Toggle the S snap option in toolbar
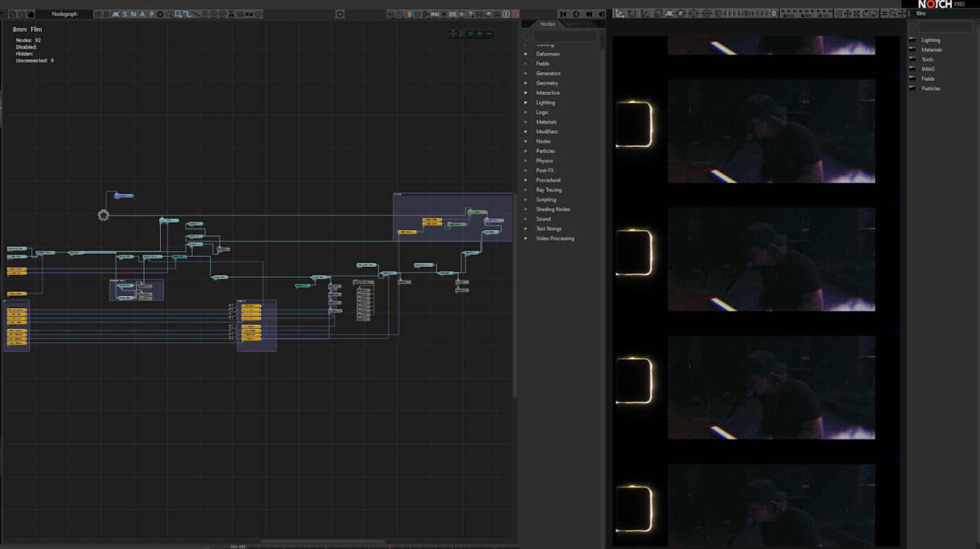The image size is (980, 549). point(124,14)
